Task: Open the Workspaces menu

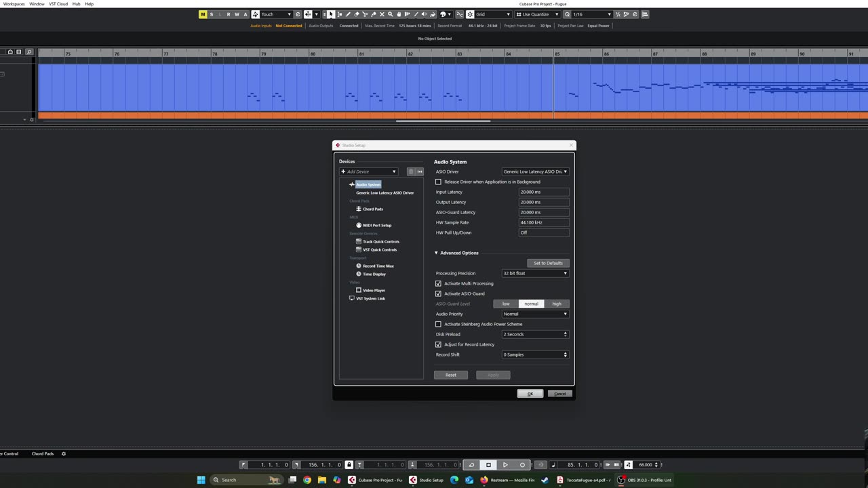Action: (x=14, y=4)
